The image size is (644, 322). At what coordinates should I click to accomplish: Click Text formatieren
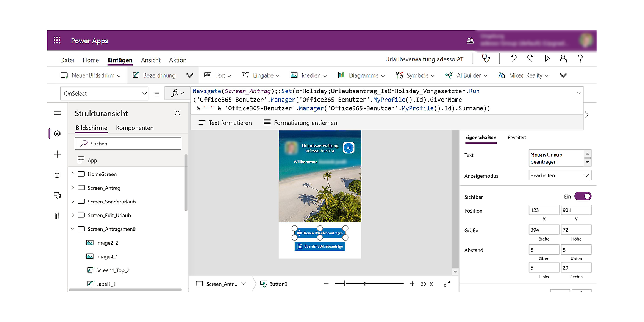225,123
